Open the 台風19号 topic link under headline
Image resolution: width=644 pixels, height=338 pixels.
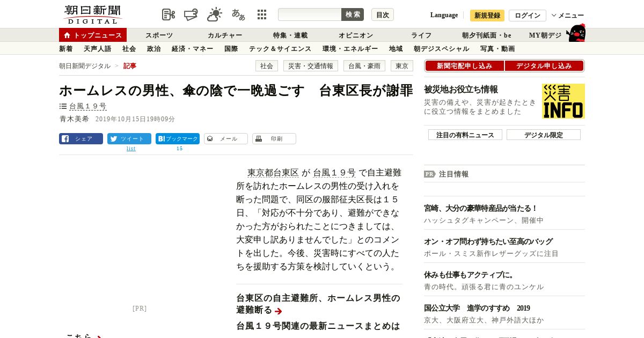pos(88,106)
